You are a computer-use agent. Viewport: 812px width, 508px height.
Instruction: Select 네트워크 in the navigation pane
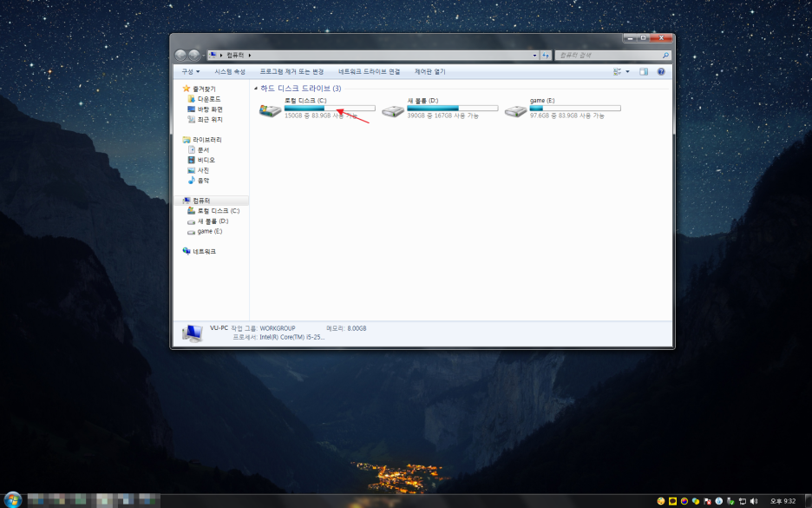(204, 251)
